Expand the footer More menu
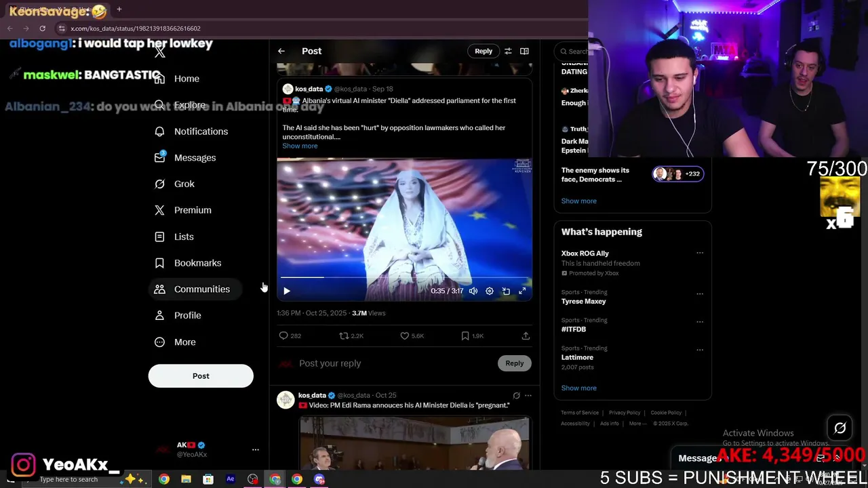Image resolution: width=868 pixels, height=488 pixels. coord(637,424)
